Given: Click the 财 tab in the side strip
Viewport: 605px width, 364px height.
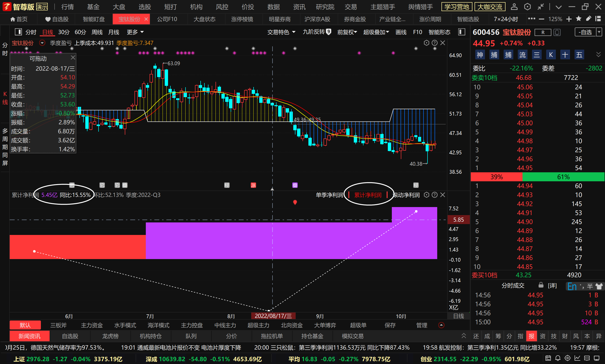Looking at the screenshot, I should point(565,336).
